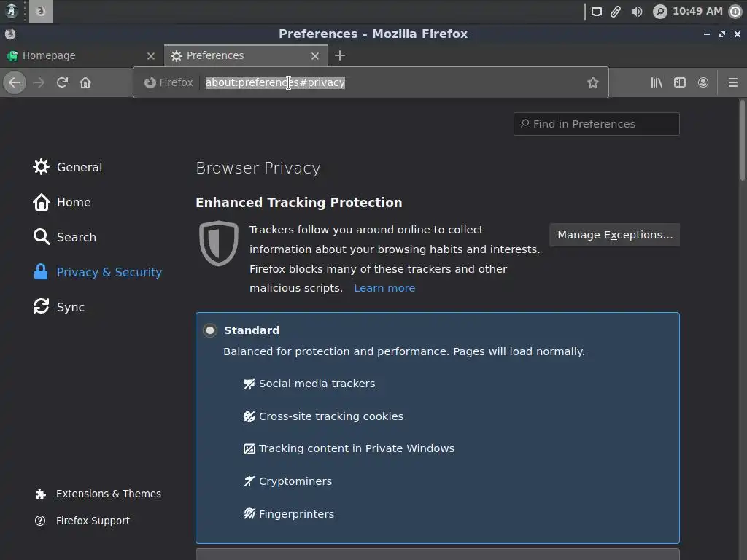Click the Back navigation arrow

click(15, 82)
